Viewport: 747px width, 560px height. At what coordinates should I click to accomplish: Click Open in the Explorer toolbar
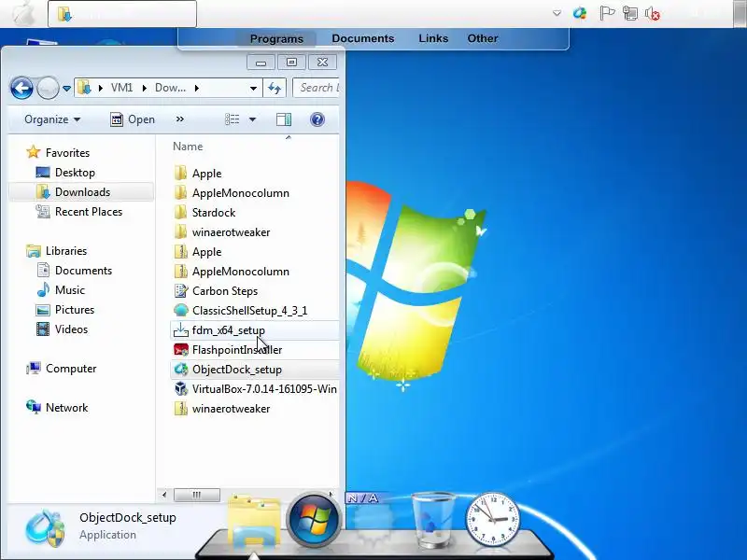133,119
